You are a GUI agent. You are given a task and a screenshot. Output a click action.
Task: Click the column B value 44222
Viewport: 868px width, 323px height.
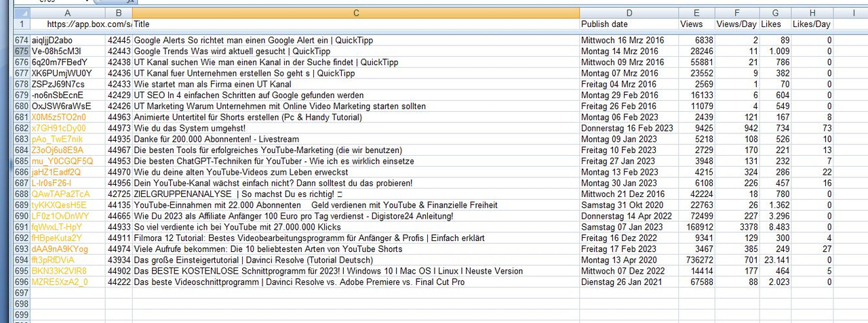pyautogui.click(x=119, y=282)
